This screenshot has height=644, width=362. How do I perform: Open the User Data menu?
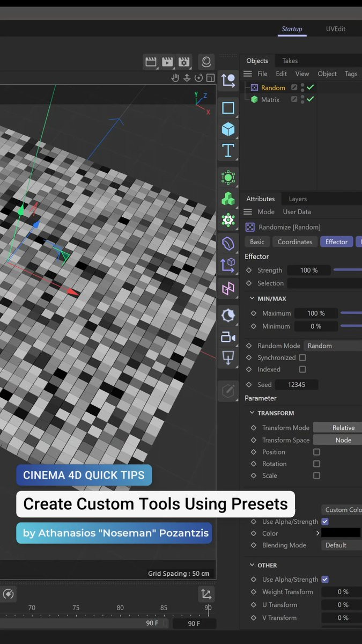pos(297,212)
